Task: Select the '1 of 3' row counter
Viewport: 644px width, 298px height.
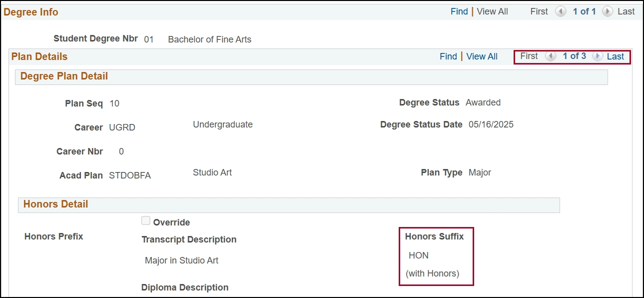Action: point(574,56)
